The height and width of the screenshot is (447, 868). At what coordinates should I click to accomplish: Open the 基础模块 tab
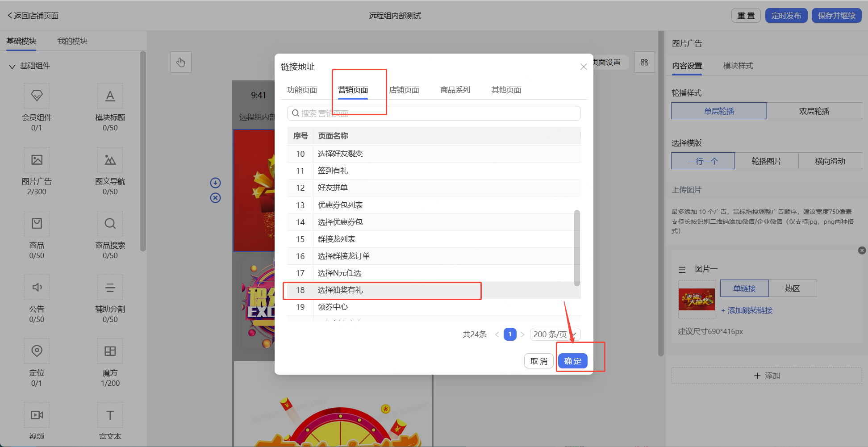coord(21,41)
